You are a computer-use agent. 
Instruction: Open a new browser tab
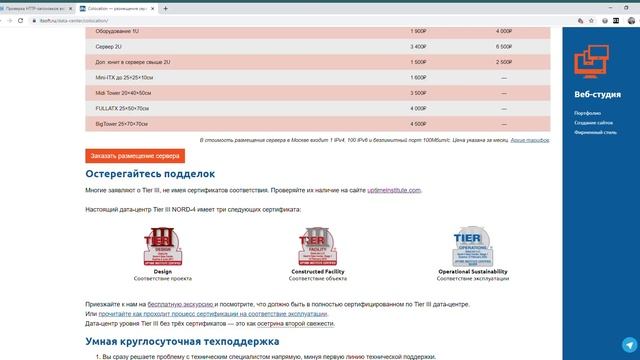click(165, 8)
